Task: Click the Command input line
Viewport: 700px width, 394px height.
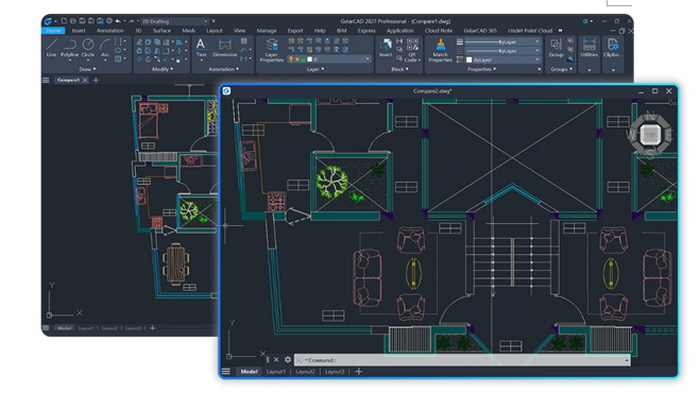Action: click(x=462, y=360)
